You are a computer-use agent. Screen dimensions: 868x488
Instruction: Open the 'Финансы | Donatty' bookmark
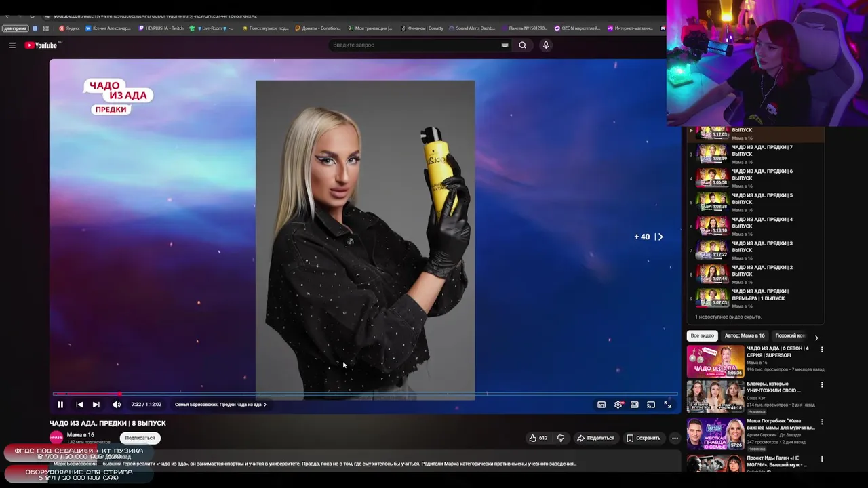coord(422,28)
